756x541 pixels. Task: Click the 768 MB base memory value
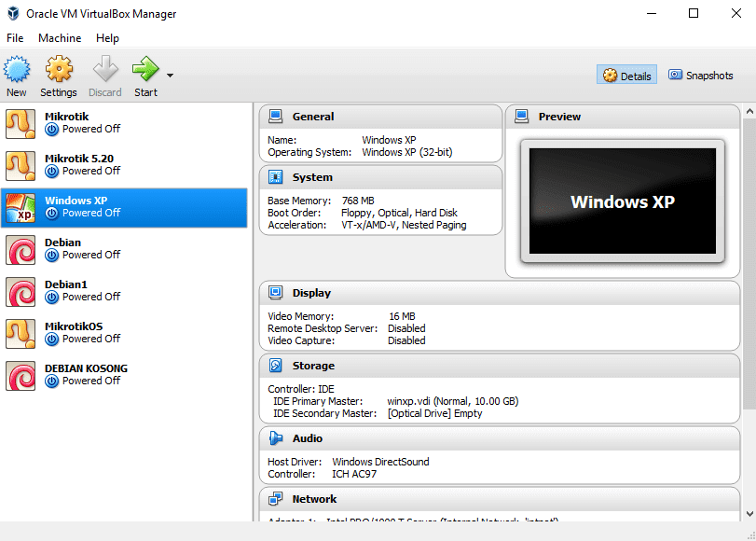pyautogui.click(x=358, y=201)
